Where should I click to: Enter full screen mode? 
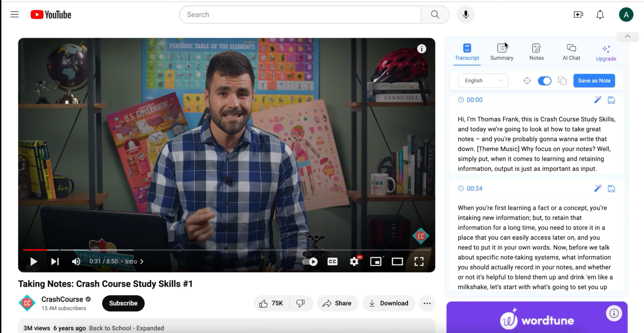coord(419,262)
